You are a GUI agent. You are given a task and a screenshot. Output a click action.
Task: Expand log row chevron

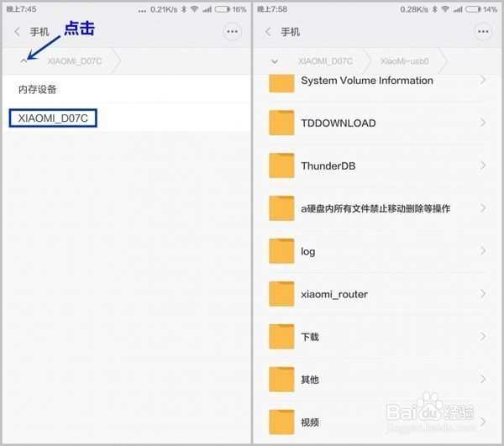(x=483, y=250)
